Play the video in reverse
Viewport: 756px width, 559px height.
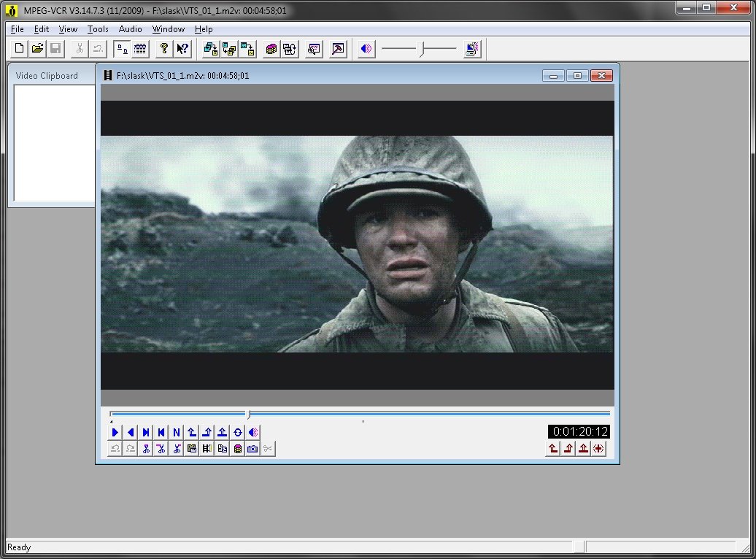pos(131,432)
